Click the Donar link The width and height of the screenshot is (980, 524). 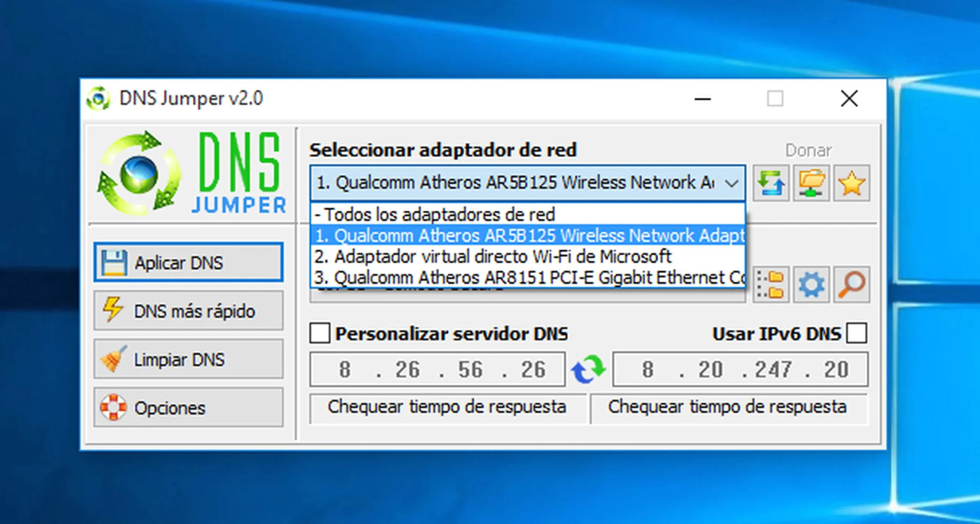point(808,150)
